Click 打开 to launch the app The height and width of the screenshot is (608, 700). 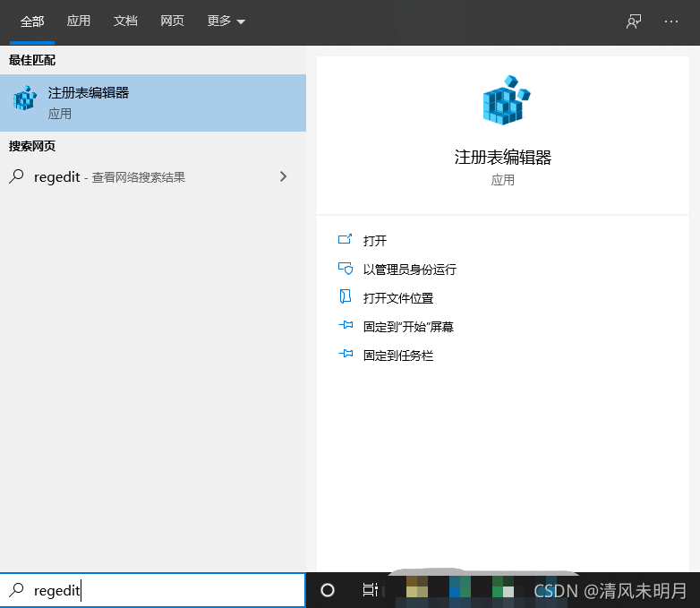pyautogui.click(x=375, y=241)
